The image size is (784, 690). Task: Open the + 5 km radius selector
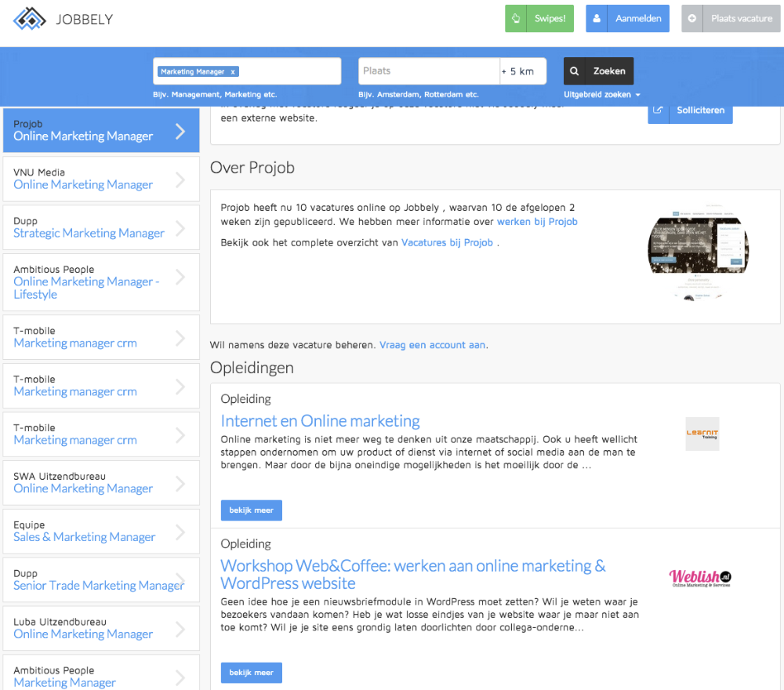coord(522,71)
